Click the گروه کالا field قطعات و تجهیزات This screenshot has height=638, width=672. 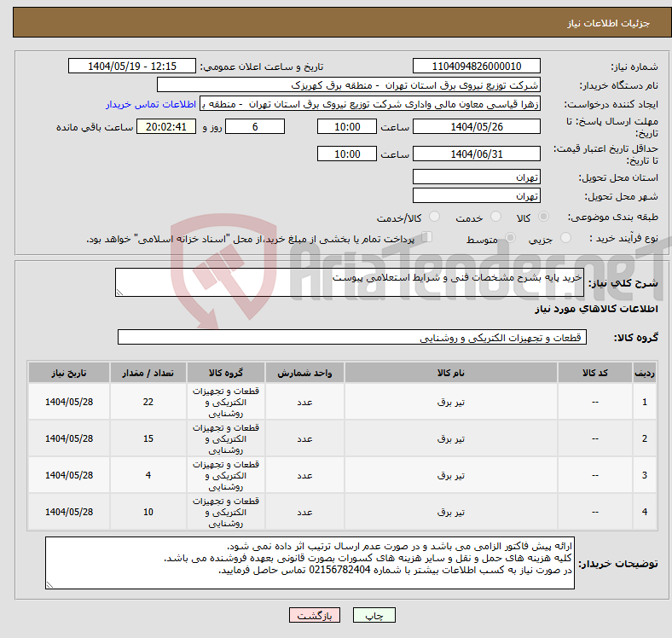click(352, 337)
